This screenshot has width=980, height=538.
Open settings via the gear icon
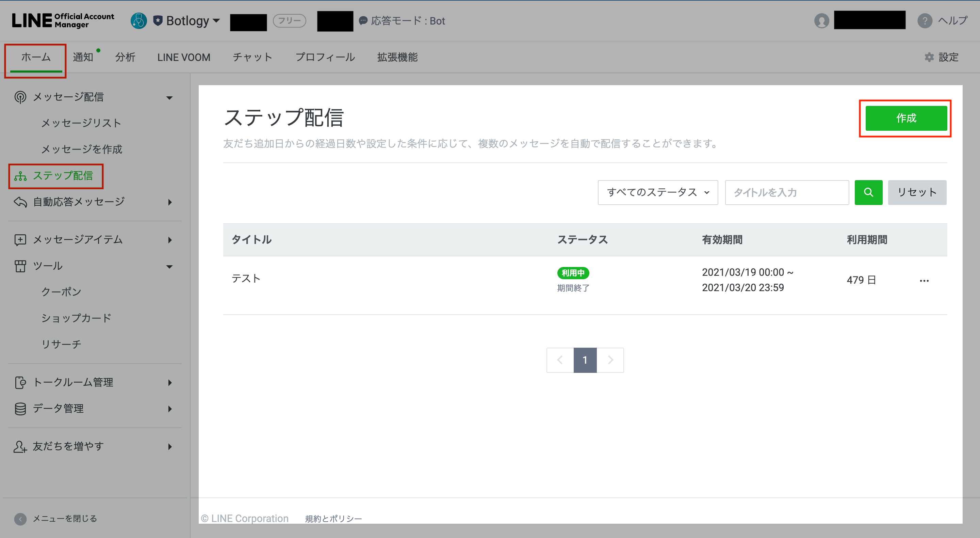[929, 57]
